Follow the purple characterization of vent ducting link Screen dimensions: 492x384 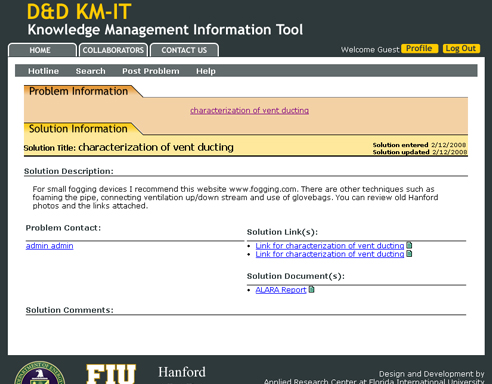click(x=249, y=110)
